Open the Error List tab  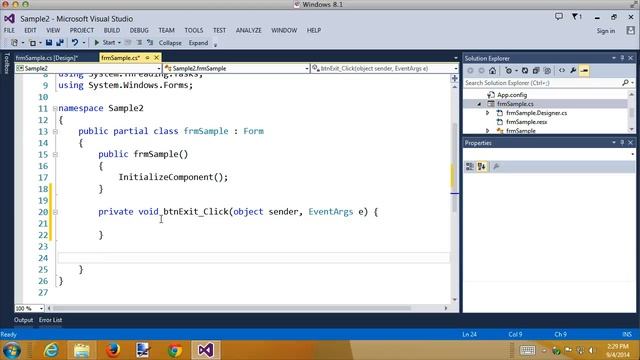pyautogui.click(x=51, y=320)
